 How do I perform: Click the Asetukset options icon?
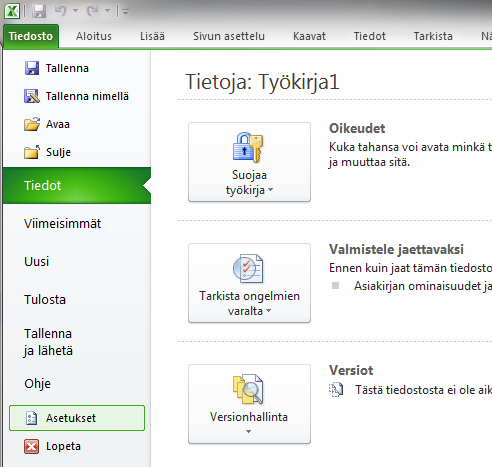(31, 418)
